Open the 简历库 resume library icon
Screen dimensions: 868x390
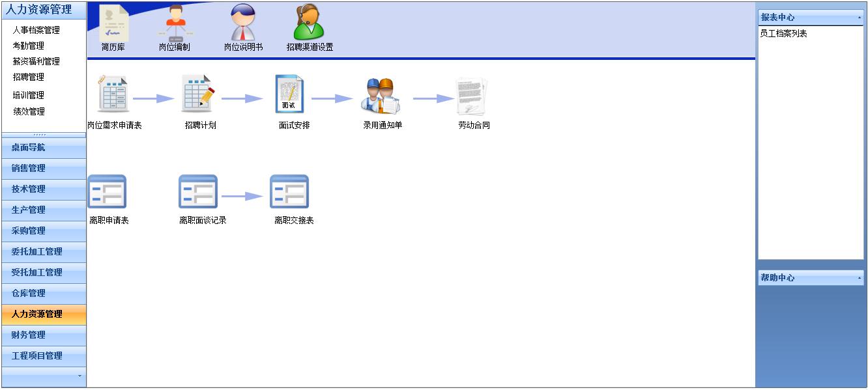click(113, 23)
